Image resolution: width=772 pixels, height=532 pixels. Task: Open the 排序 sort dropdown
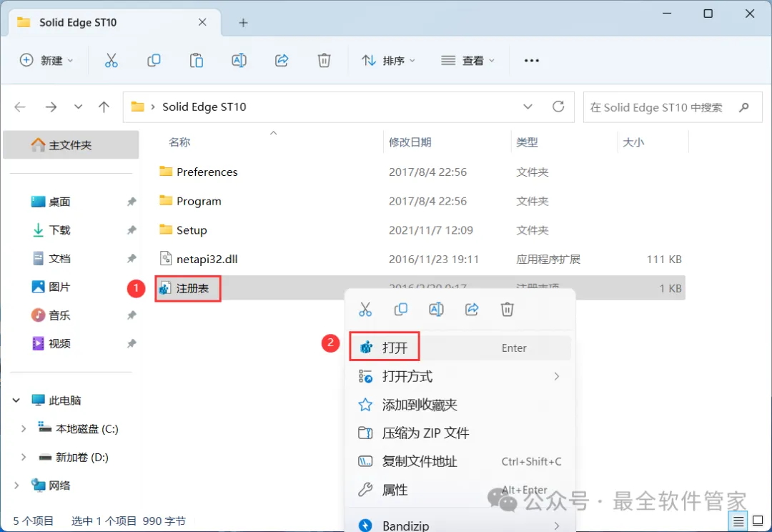[x=389, y=61]
